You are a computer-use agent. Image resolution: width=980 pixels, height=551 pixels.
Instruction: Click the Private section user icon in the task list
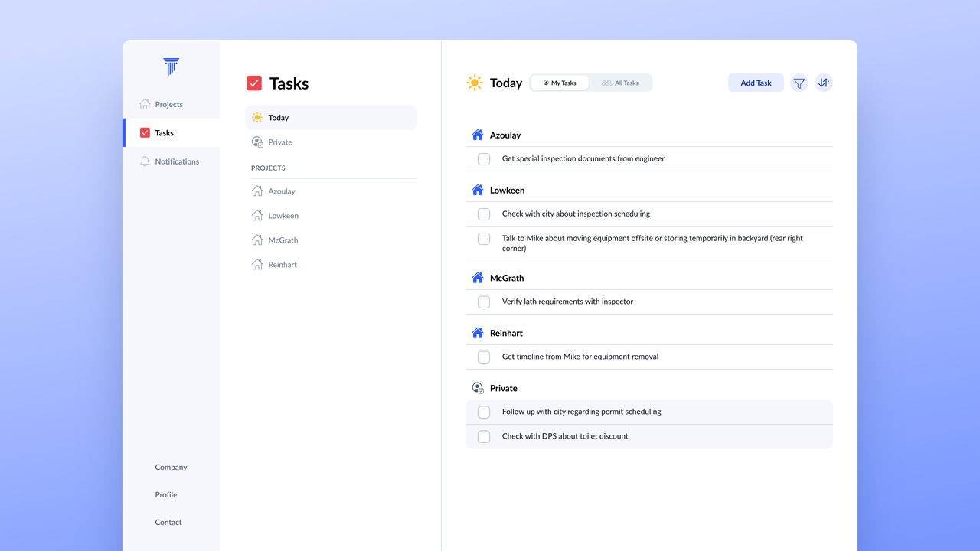click(x=478, y=388)
